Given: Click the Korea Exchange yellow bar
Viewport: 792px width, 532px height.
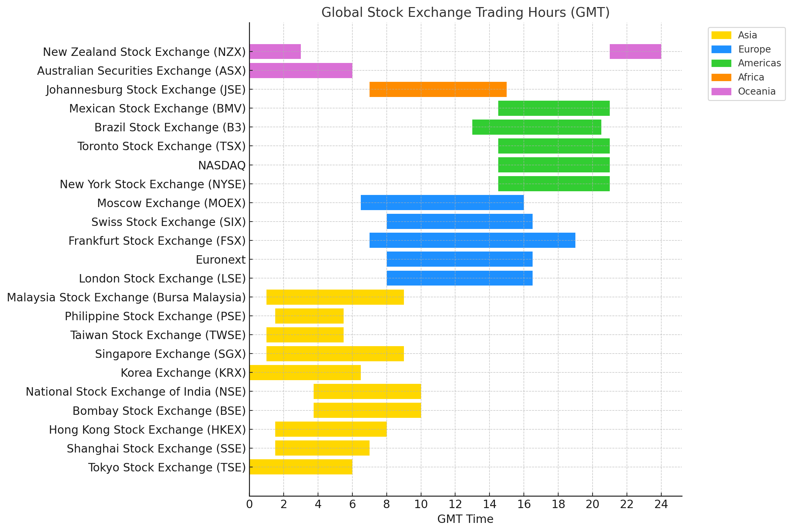Looking at the screenshot, I should point(305,372).
